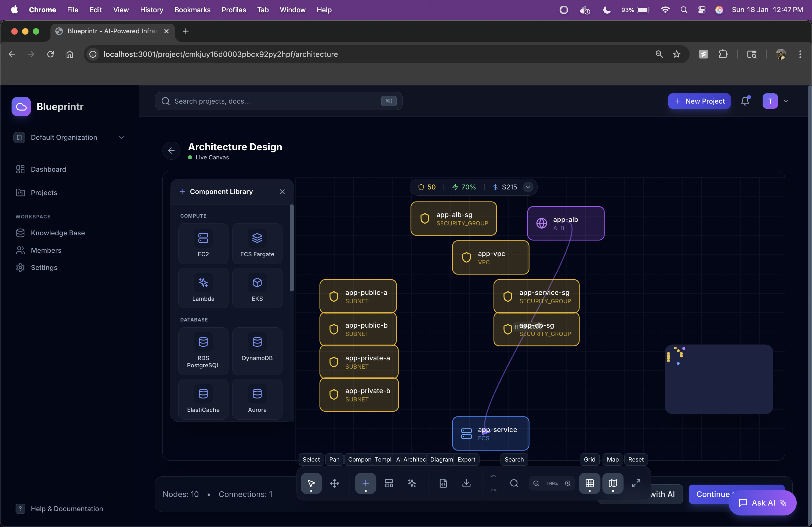
Task: Toggle the Grid display button
Action: [x=589, y=483]
